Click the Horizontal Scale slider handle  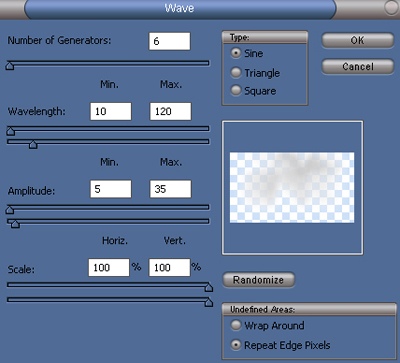point(209,287)
